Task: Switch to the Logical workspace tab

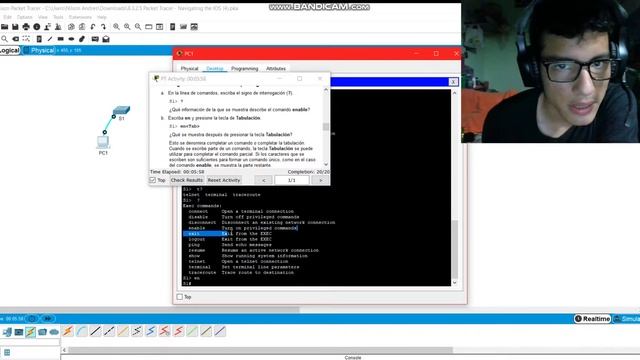Action: (x=10, y=50)
